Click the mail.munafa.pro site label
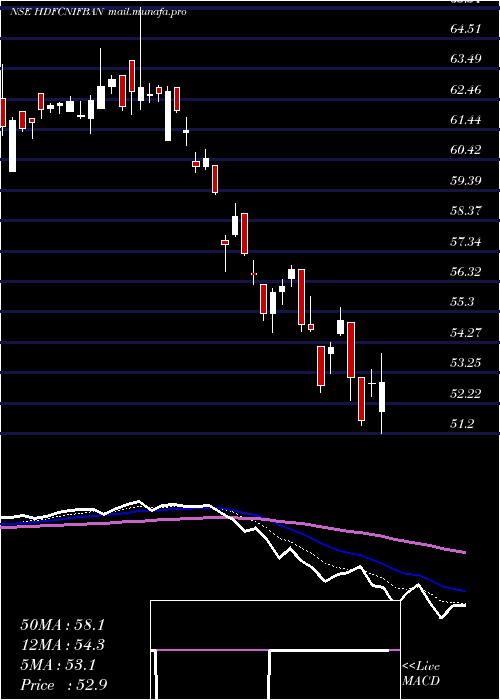This screenshot has width=500, height=700. (147, 12)
